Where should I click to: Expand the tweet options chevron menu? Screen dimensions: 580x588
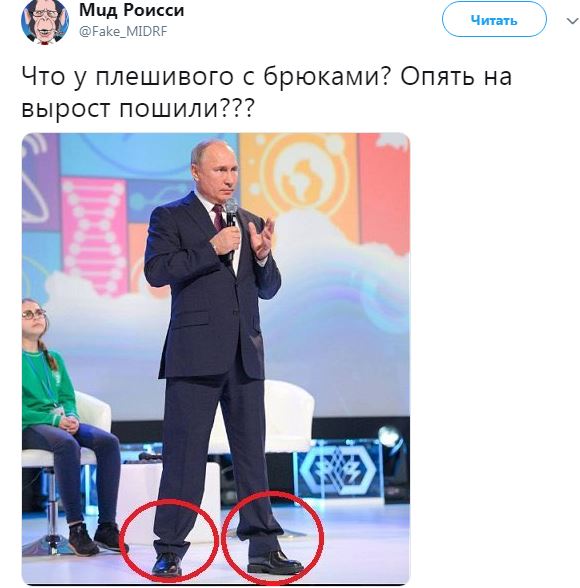coord(572,21)
